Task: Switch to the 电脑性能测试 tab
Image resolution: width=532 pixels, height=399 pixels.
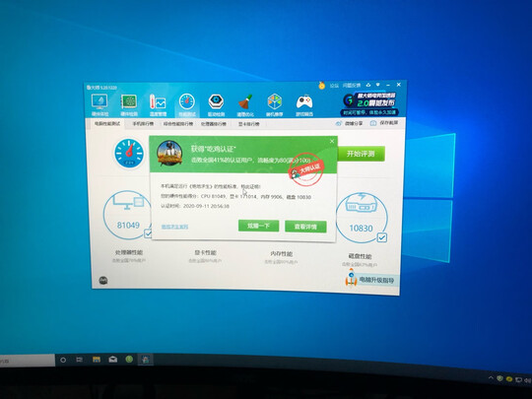Action: click(x=107, y=123)
